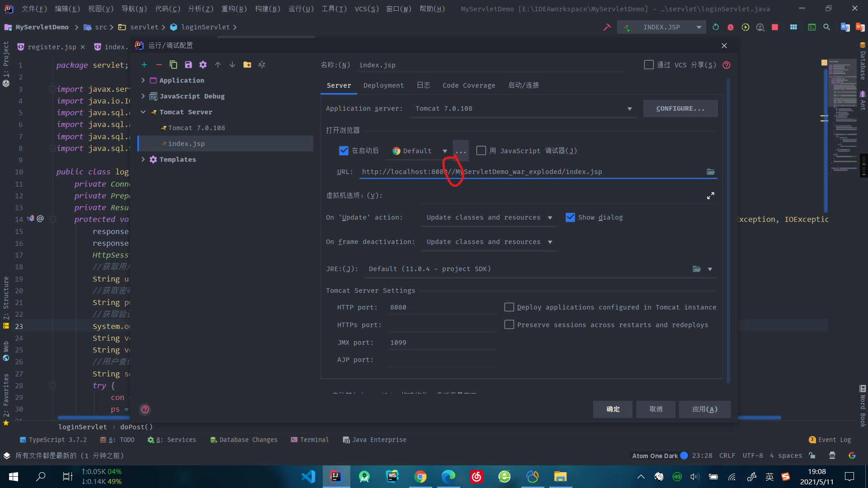Click the add new configuration plus icon

pyautogui.click(x=144, y=65)
